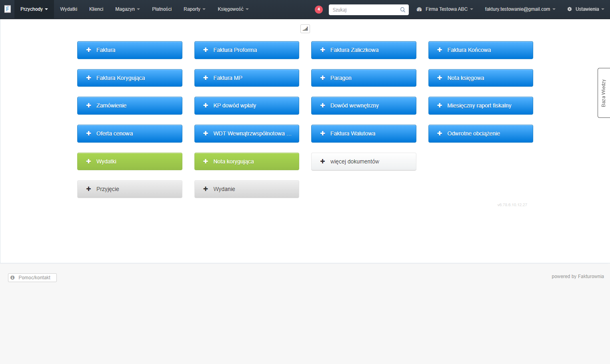Open the notifications badge showing 4
Image resolution: width=610 pixels, height=364 pixels.
(x=319, y=9)
